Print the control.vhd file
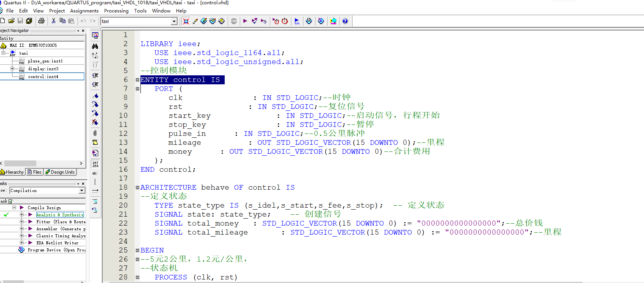The height and width of the screenshot is (283, 644). point(41,21)
